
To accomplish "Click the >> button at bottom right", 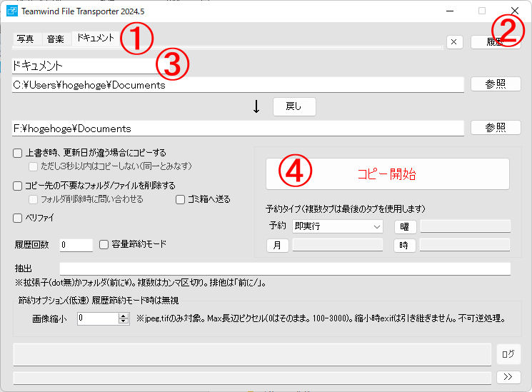I will coord(508,376).
